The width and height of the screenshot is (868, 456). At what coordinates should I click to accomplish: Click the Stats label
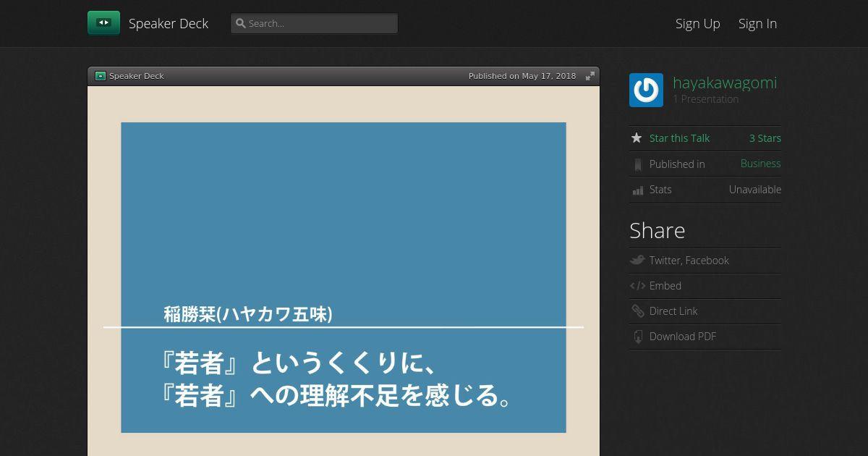[660, 190]
